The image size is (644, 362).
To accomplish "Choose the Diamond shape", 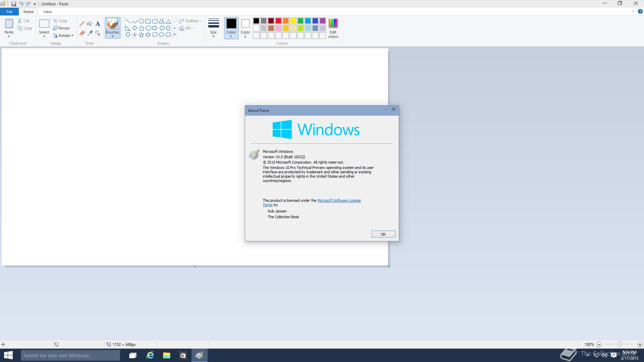I will (135, 28).
